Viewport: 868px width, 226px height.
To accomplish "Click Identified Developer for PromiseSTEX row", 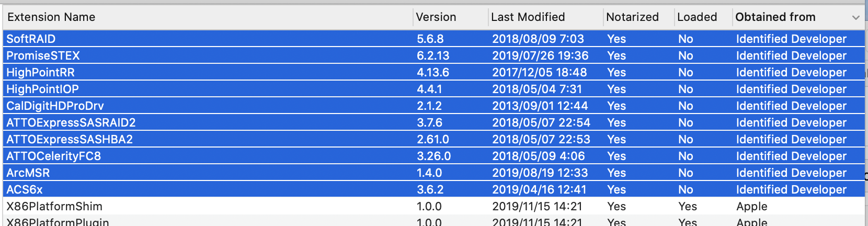I will 791,55.
